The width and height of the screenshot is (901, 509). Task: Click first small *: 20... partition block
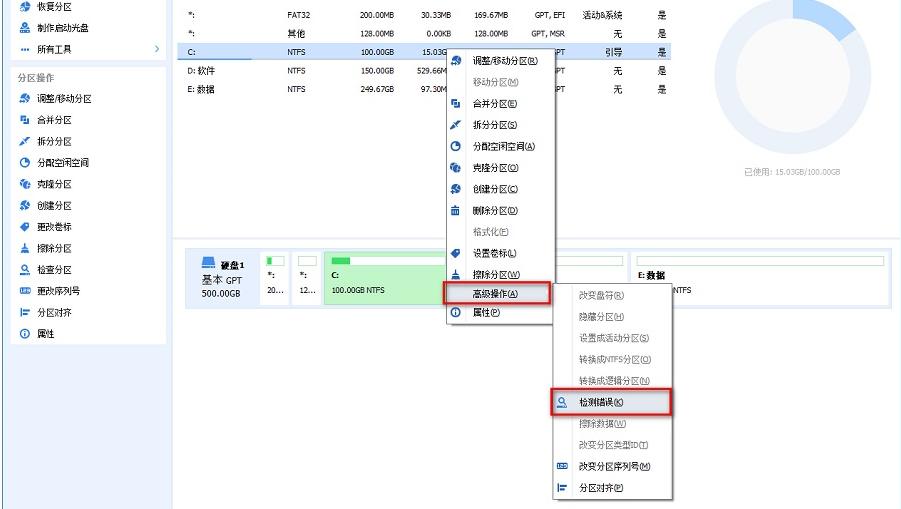[x=275, y=278]
